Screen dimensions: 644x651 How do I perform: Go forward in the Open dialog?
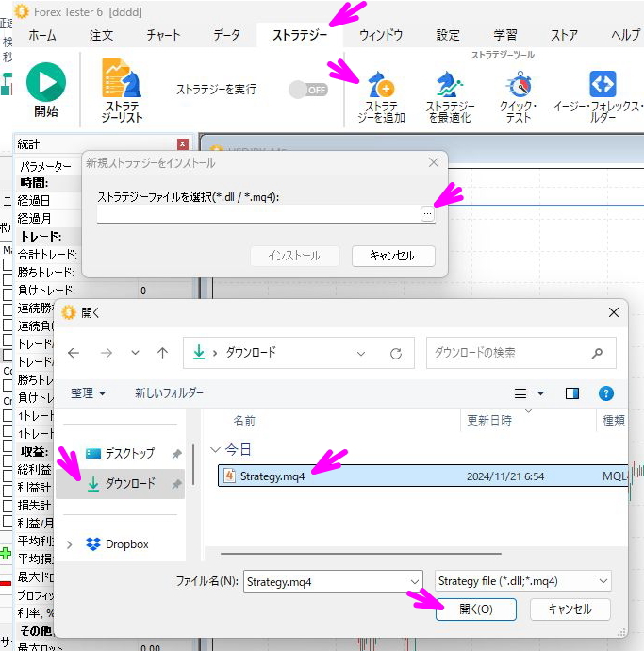(107, 353)
